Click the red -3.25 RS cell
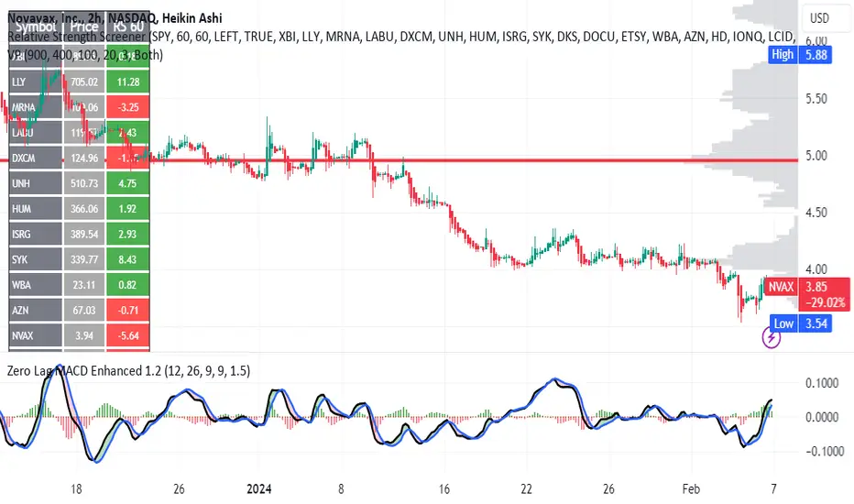 (x=128, y=107)
